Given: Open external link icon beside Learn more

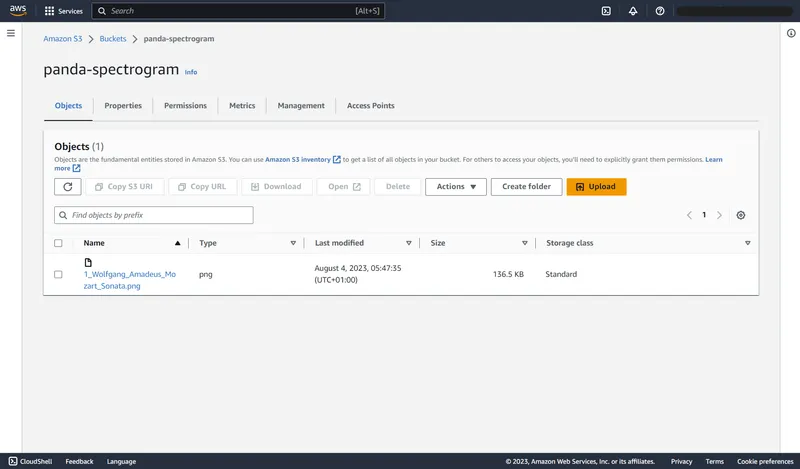Looking at the screenshot, I should click(77, 168).
